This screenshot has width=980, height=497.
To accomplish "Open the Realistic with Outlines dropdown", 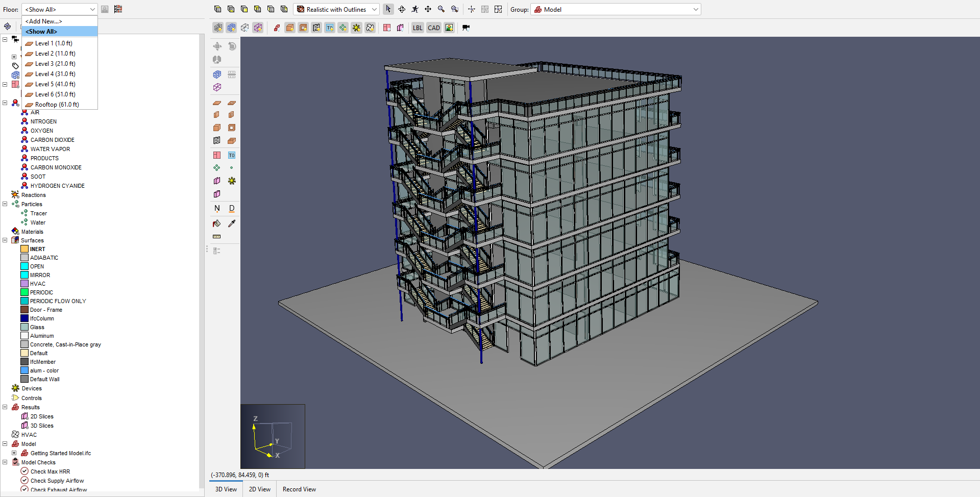I will [336, 9].
